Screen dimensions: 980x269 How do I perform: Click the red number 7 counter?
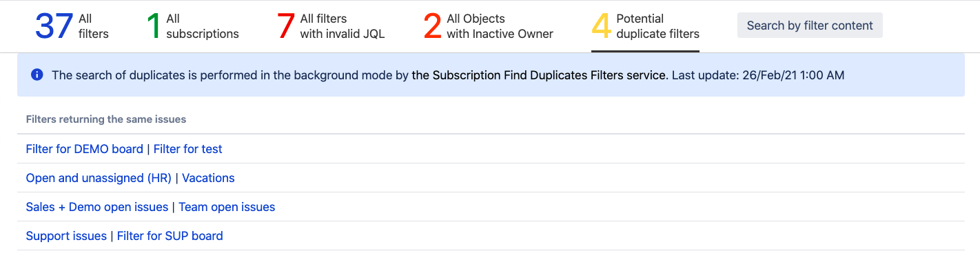[285, 26]
